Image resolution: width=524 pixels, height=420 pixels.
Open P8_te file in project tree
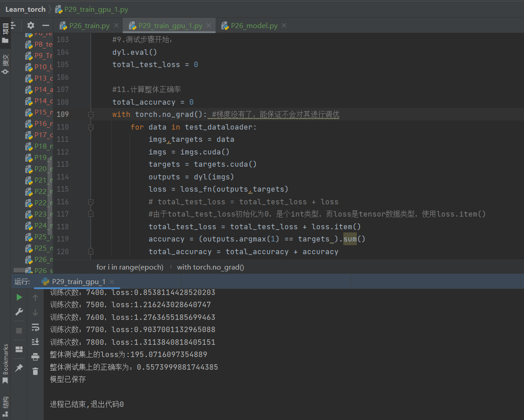pyautogui.click(x=39, y=44)
